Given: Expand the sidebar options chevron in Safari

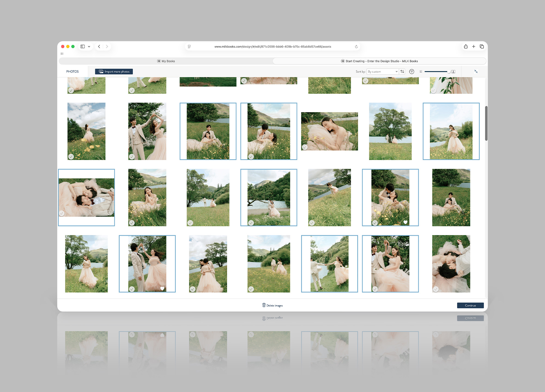Looking at the screenshot, I should pos(89,47).
